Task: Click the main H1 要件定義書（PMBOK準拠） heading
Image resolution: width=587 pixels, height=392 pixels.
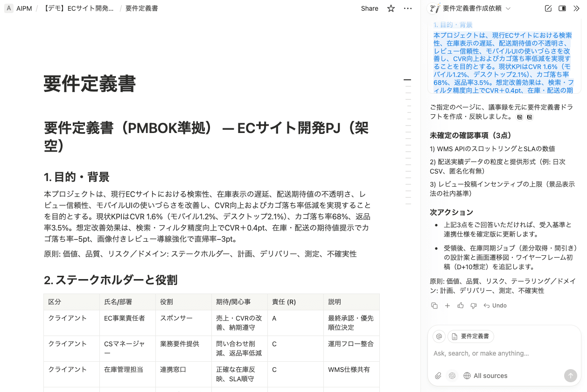Action: point(206,136)
